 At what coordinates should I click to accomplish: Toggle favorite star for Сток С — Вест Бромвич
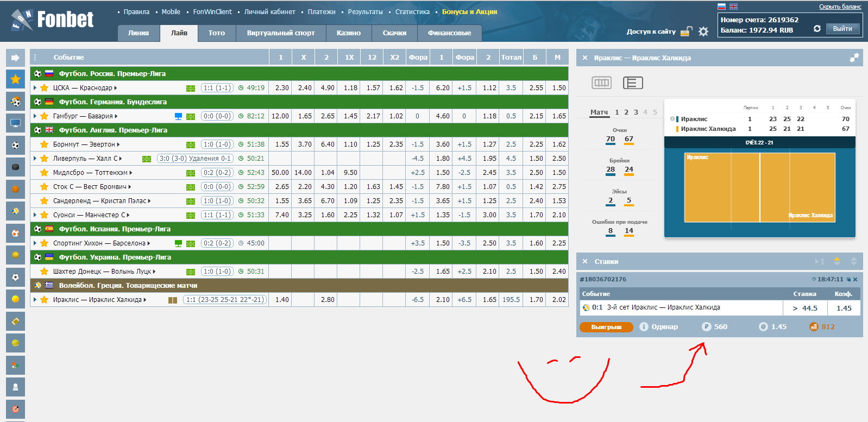(45, 187)
